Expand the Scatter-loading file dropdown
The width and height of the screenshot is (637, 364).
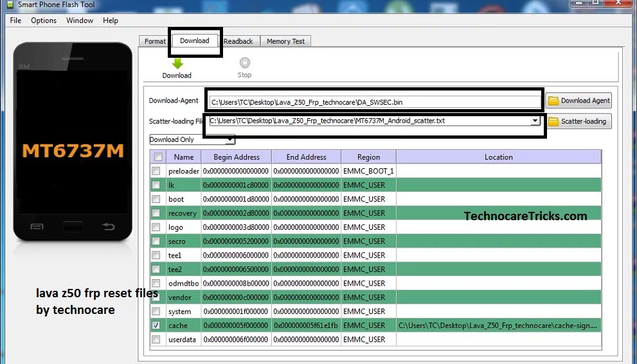[535, 121]
